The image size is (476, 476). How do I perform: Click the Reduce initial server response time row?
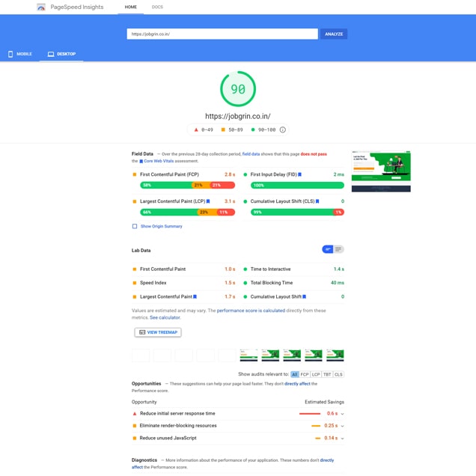(238, 414)
